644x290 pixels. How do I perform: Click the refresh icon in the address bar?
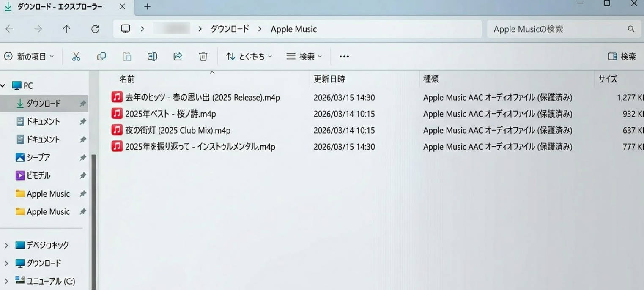click(x=96, y=29)
